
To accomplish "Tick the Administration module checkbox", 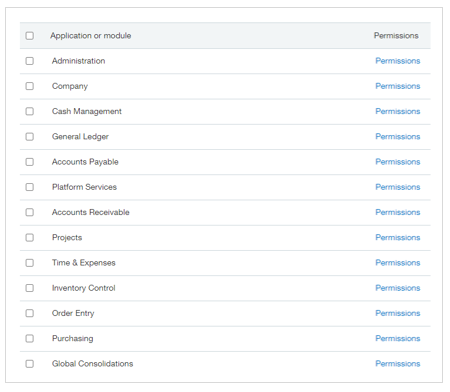I will tap(30, 61).
